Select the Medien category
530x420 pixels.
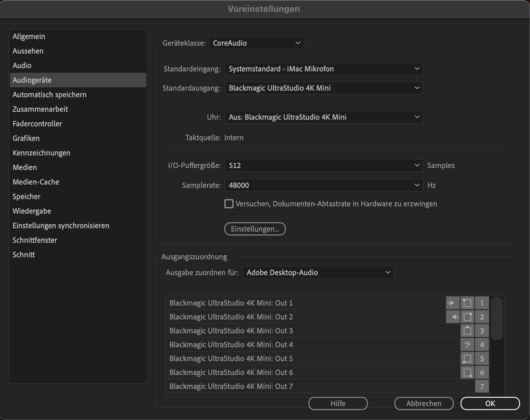pyautogui.click(x=78, y=167)
